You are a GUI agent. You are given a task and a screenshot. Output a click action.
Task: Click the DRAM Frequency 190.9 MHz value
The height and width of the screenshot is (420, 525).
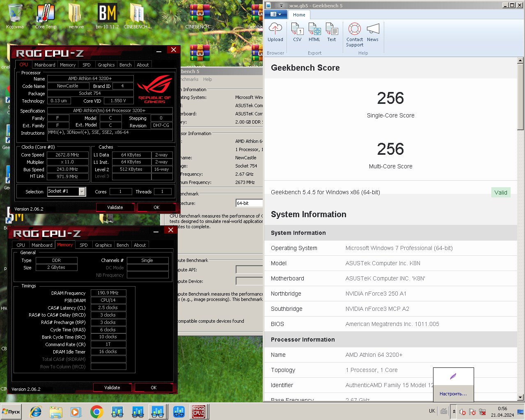(108, 293)
